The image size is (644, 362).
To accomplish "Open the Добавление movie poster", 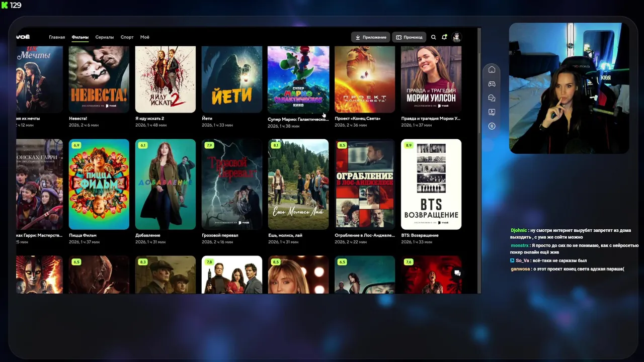I will pos(166,185).
